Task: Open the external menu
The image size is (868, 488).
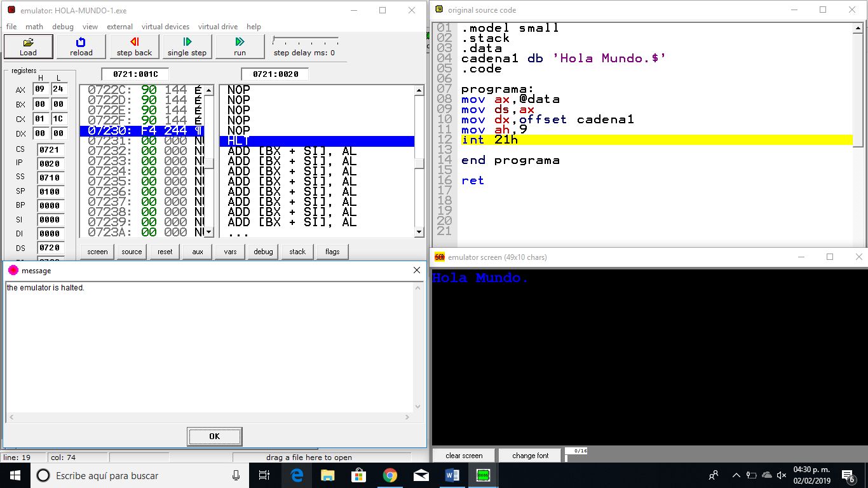Action: click(x=119, y=27)
